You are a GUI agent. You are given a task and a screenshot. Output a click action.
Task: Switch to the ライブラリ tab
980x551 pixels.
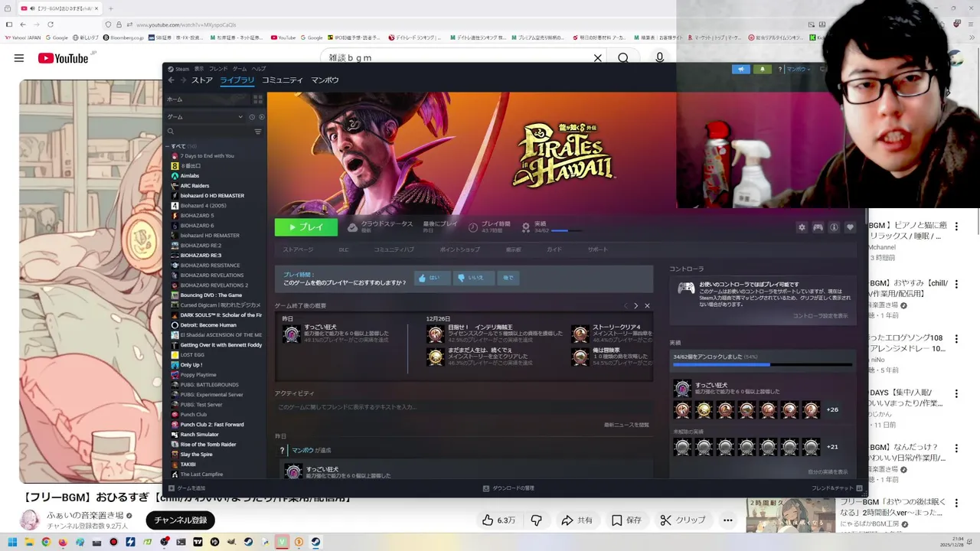237,80
